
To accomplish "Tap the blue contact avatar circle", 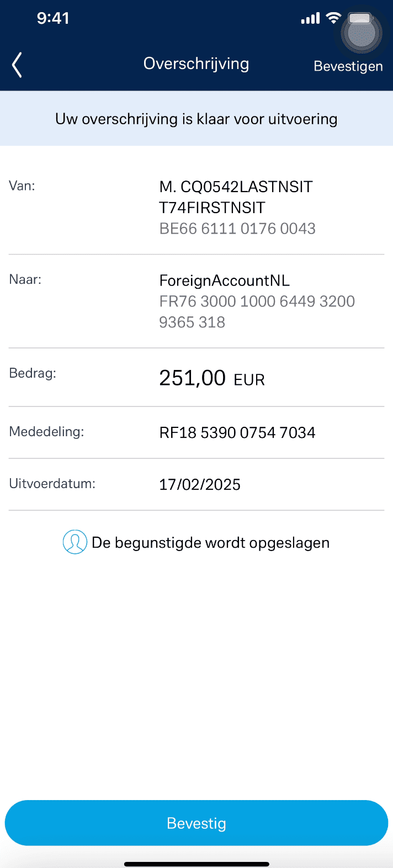I will pyautogui.click(x=75, y=542).
